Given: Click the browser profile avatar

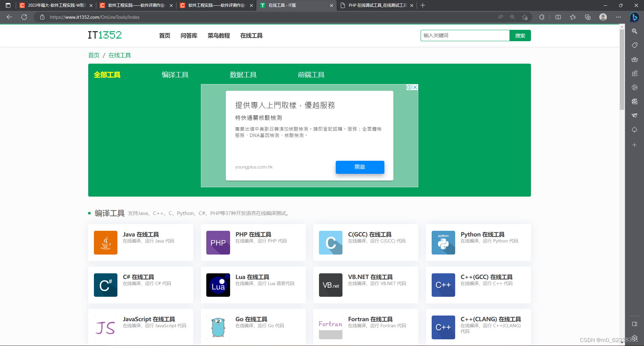Looking at the screenshot, I should point(603,17).
